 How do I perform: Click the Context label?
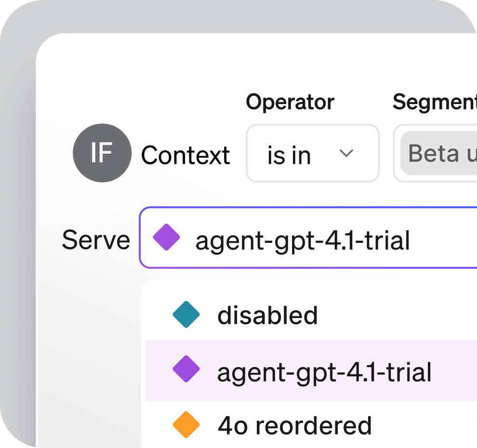pos(185,154)
